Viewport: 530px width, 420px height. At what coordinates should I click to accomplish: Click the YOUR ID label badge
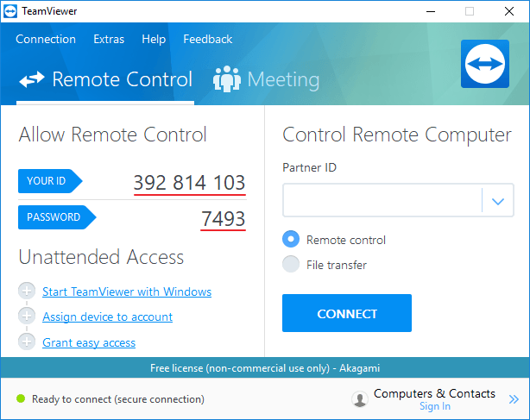pyautogui.click(x=50, y=181)
